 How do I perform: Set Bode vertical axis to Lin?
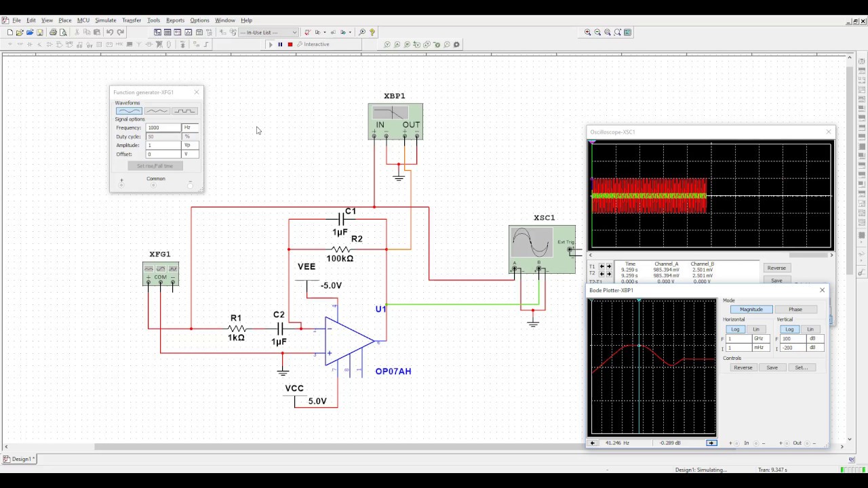(810, 329)
